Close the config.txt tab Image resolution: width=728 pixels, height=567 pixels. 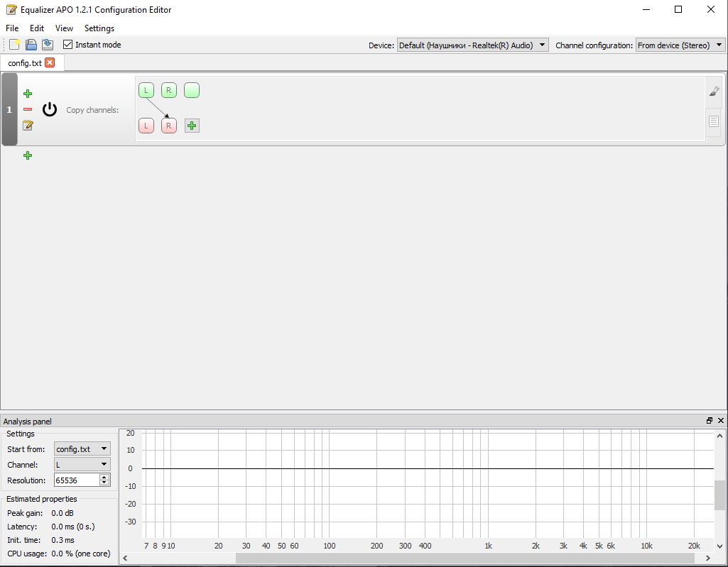pos(50,62)
